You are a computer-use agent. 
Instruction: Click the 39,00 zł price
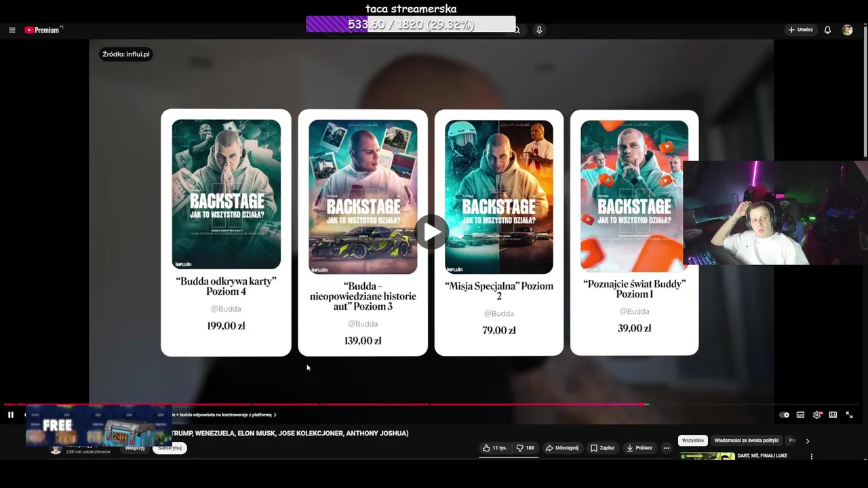coord(634,328)
